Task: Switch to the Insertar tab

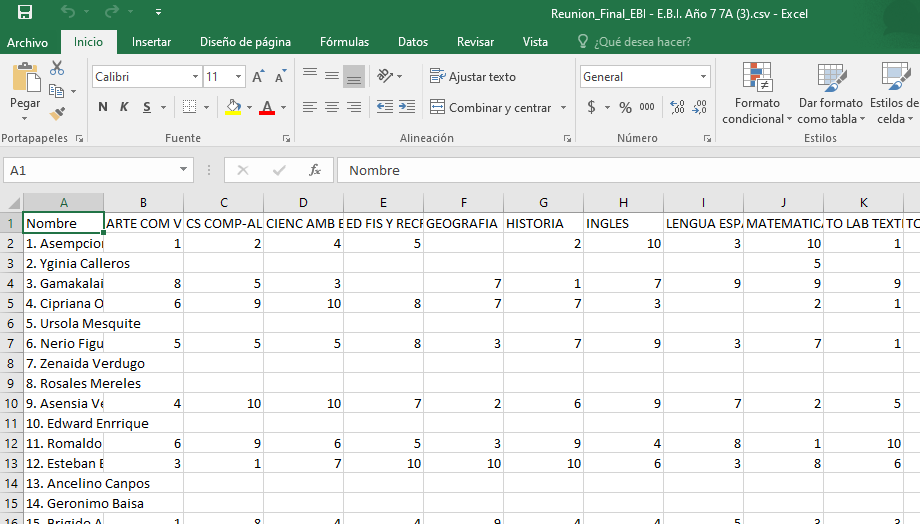Action: click(x=151, y=42)
